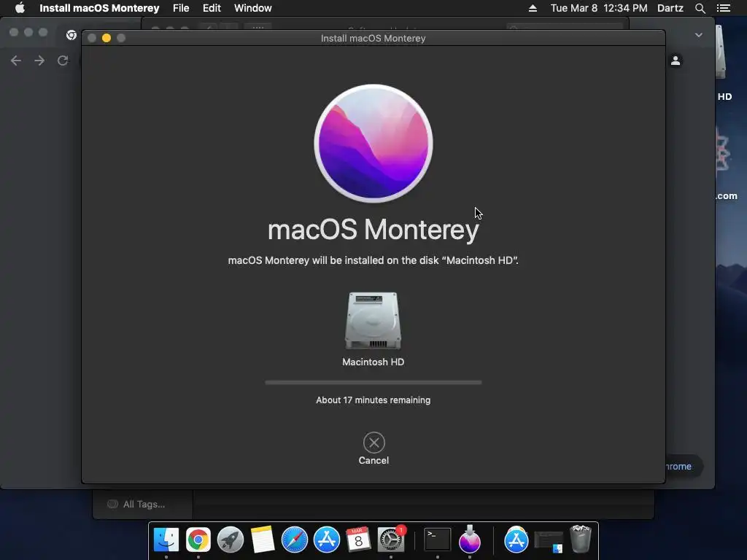Click the Chrome profile avatar icon
Screen dimensions: 747x560
pos(676,61)
